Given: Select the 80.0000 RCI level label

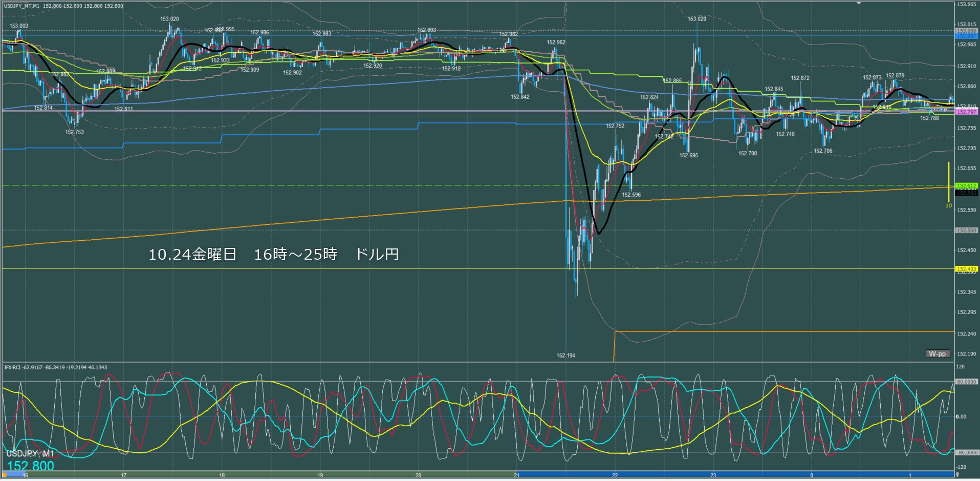Looking at the screenshot, I should pos(966,382).
